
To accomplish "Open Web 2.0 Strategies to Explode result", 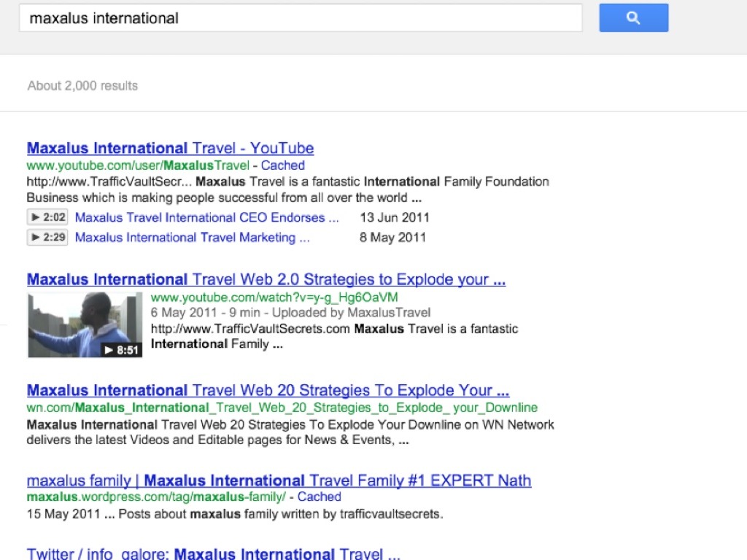I will (x=266, y=280).
